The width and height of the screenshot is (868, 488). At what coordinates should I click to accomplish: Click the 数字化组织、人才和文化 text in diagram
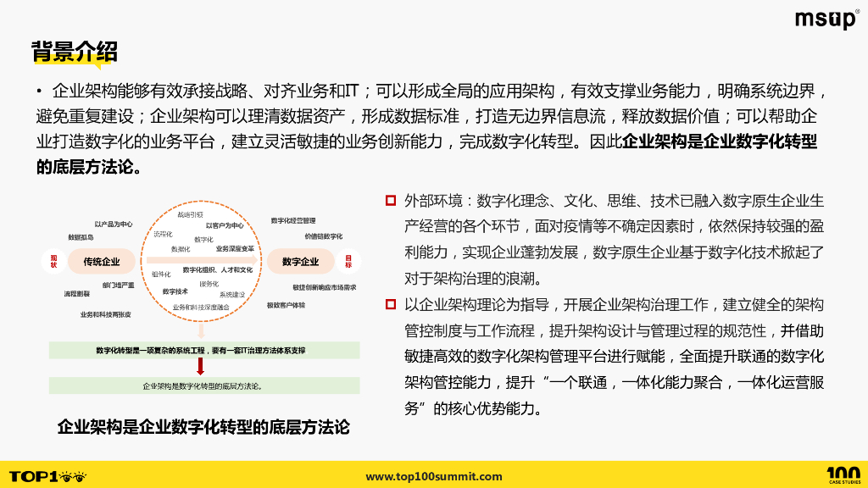pos(220,269)
